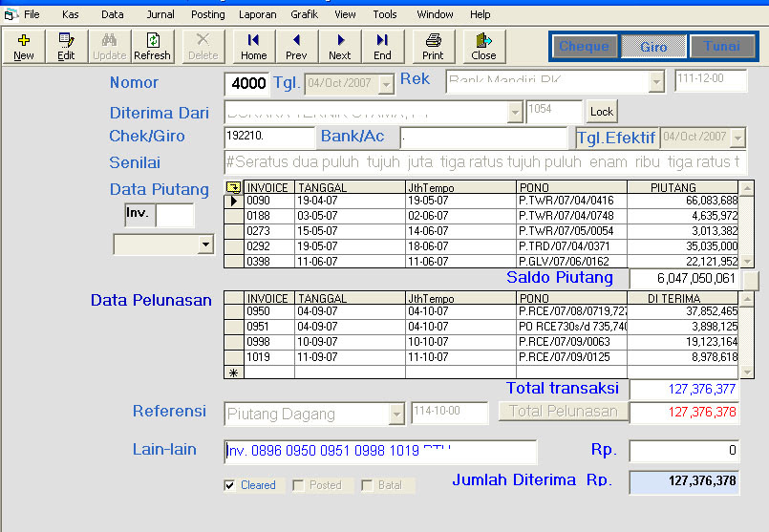Jump to last record with End
The width and height of the screenshot is (769, 532).
[382, 47]
